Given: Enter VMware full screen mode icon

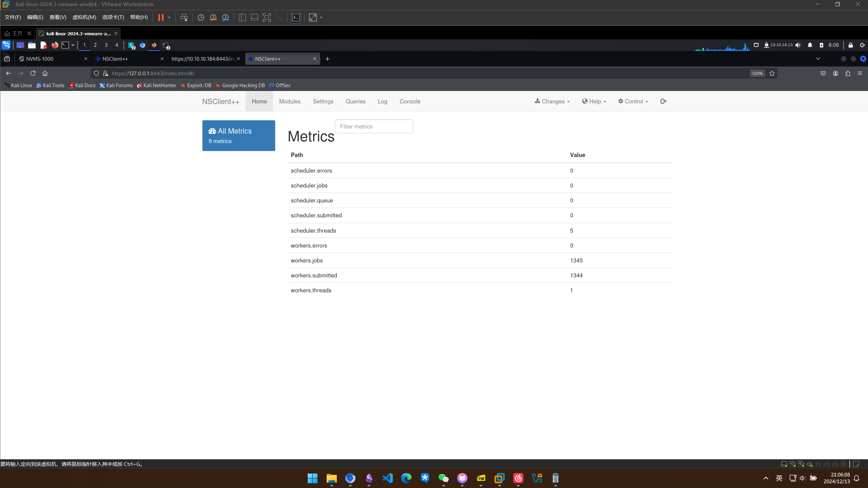Looking at the screenshot, I should coord(267,18).
